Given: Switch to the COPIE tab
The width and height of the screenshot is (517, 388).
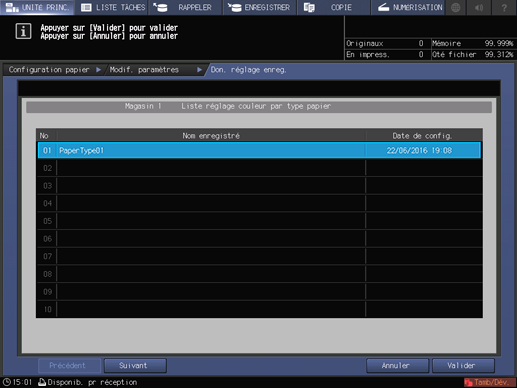Looking at the screenshot, I should click(x=333, y=7).
